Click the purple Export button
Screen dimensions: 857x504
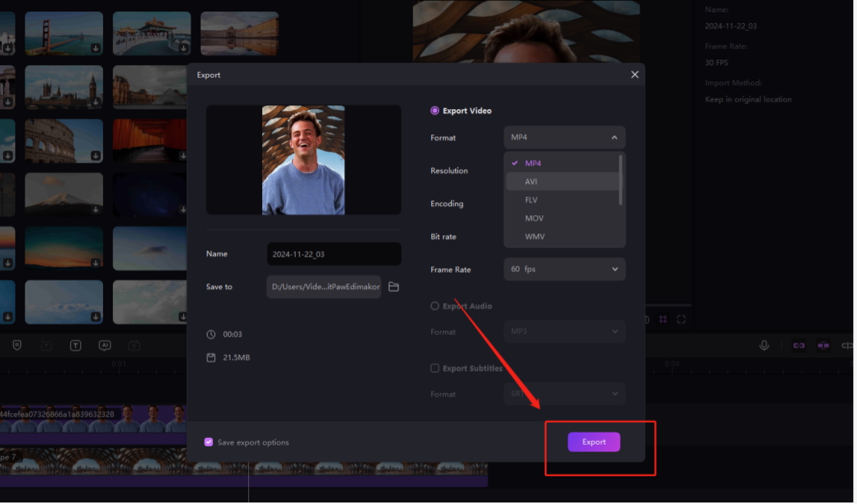click(593, 442)
